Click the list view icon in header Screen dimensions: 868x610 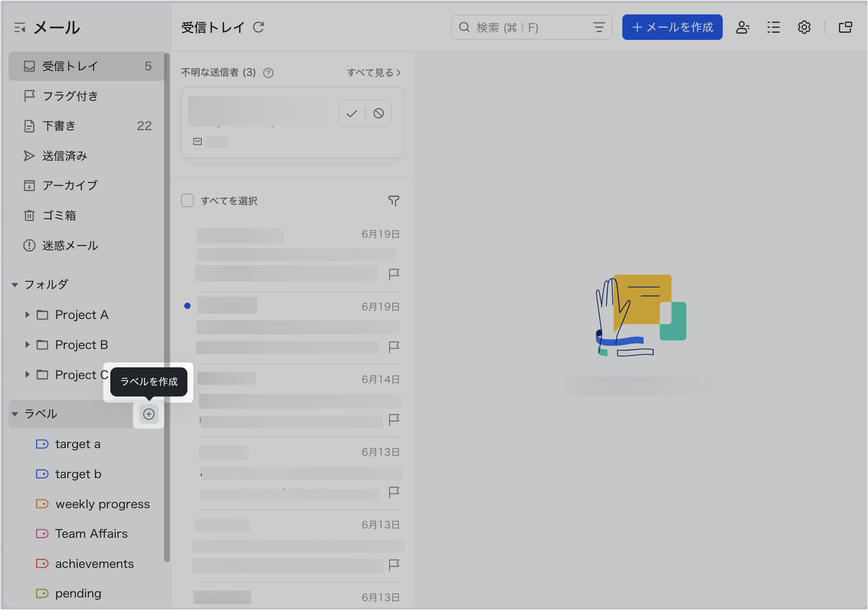pos(773,27)
